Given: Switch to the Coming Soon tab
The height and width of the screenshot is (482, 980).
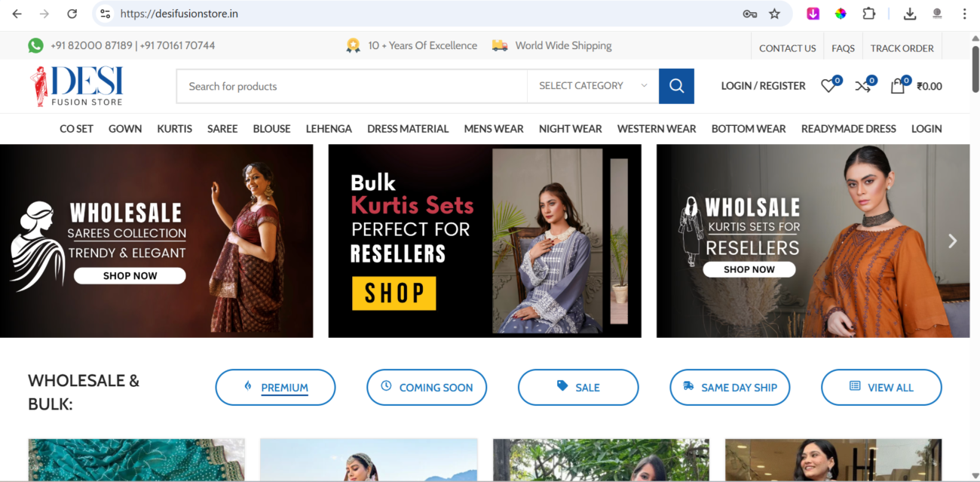Looking at the screenshot, I should tap(427, 388).
